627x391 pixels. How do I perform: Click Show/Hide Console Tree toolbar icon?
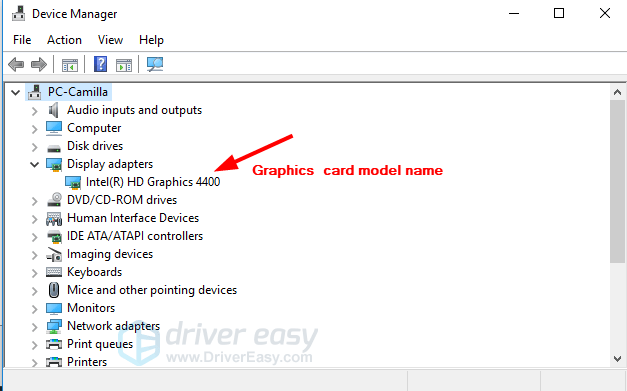coord(70,65)
